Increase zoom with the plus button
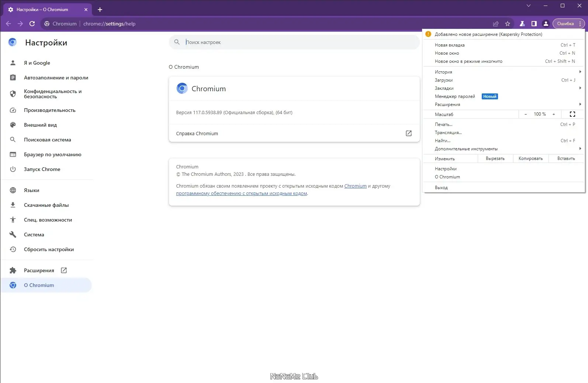 (x=554, y=114)
